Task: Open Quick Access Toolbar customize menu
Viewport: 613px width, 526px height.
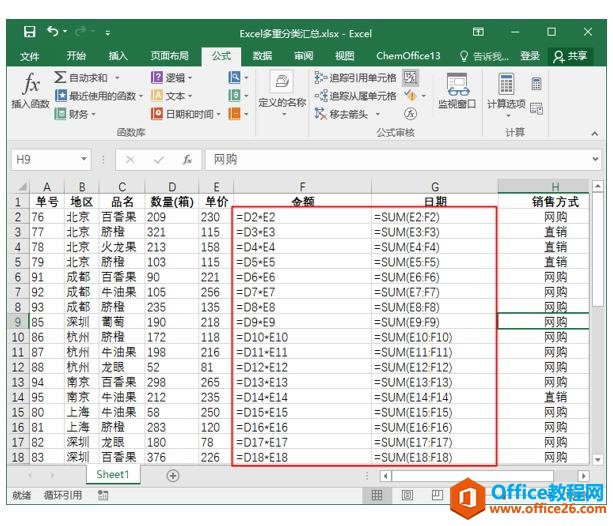Action: click(107, 33)
